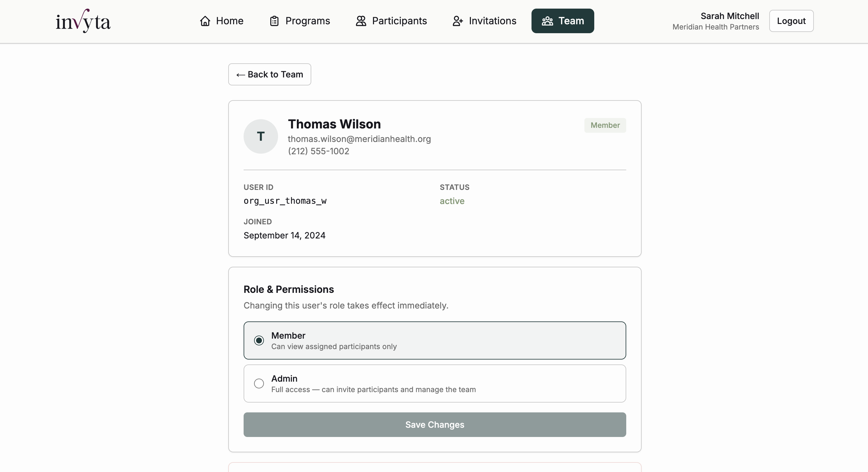Click the back arrow icon

[x=240, y=75]
